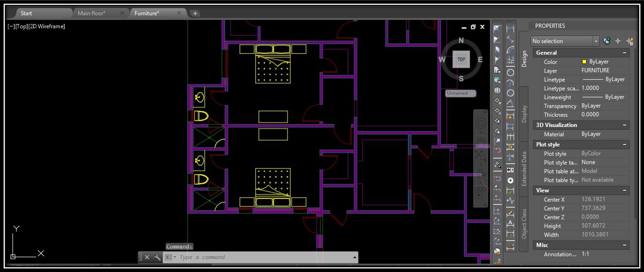Image resolution: width=644 pixels, height=272 pixels.
Task: Click the Dimension Text Edit tool
Action: [510, 224]
